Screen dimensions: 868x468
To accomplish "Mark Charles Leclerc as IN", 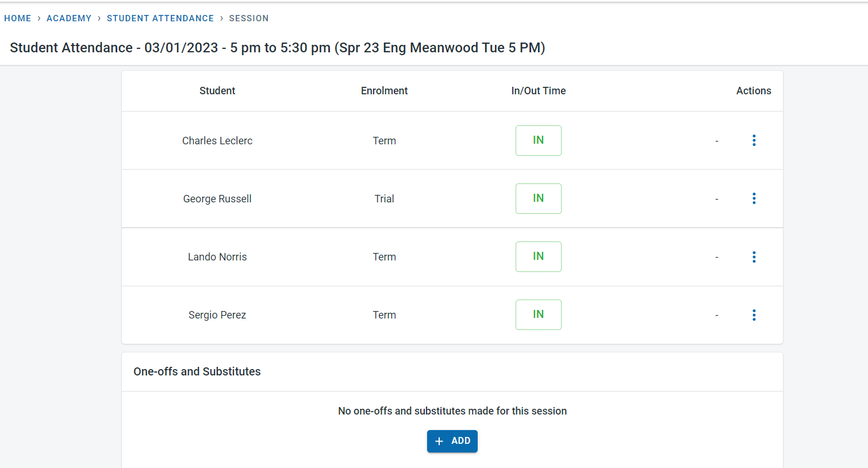I will tap(538, 140).
